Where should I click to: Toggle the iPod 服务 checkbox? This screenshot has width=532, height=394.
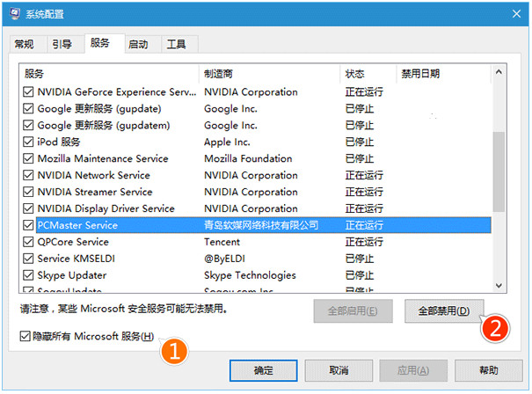coord(29,142)
